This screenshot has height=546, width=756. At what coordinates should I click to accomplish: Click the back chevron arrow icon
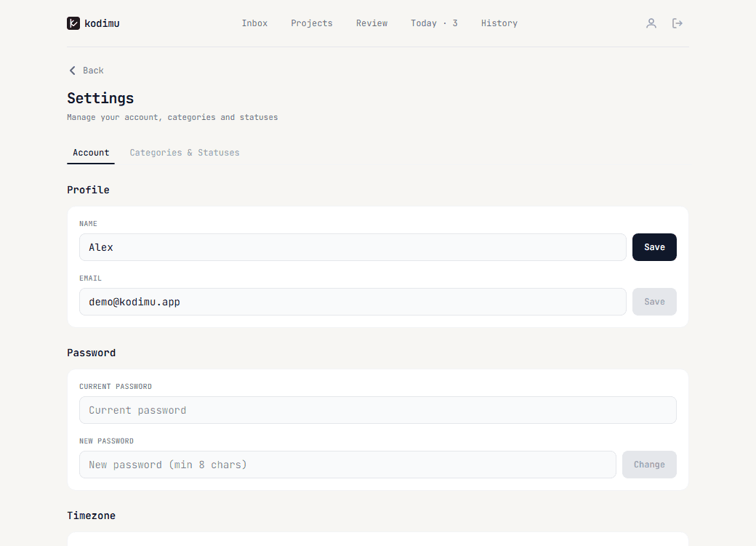[x=71, y=70]
